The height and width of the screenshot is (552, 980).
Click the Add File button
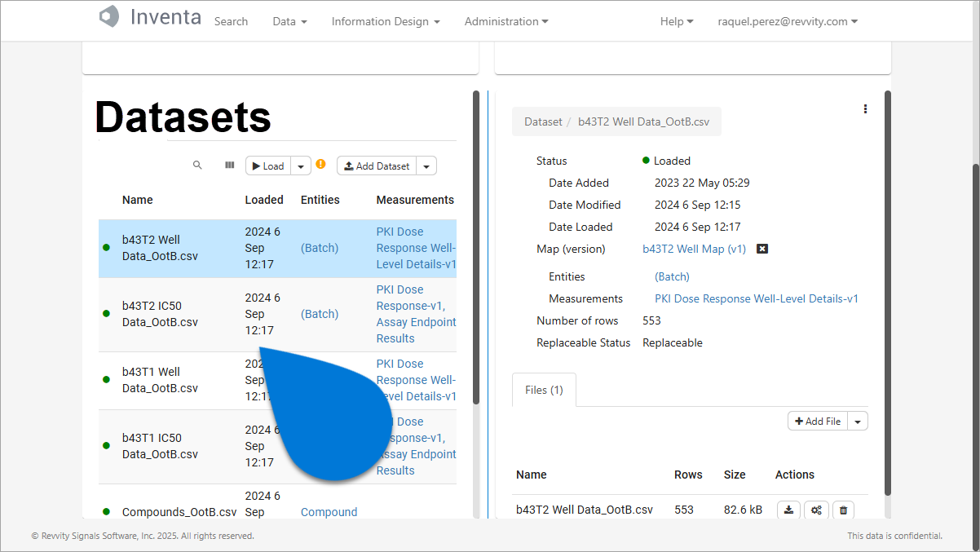point(817,421)
